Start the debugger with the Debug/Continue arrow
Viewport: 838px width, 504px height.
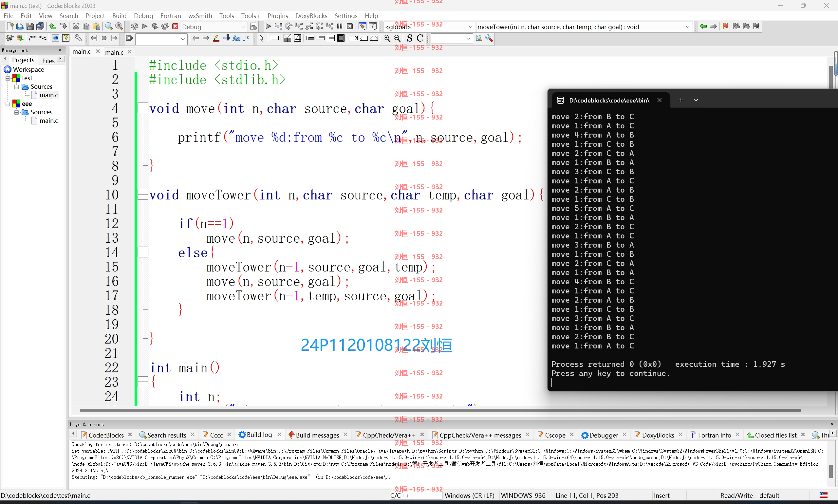click(268, 26)
